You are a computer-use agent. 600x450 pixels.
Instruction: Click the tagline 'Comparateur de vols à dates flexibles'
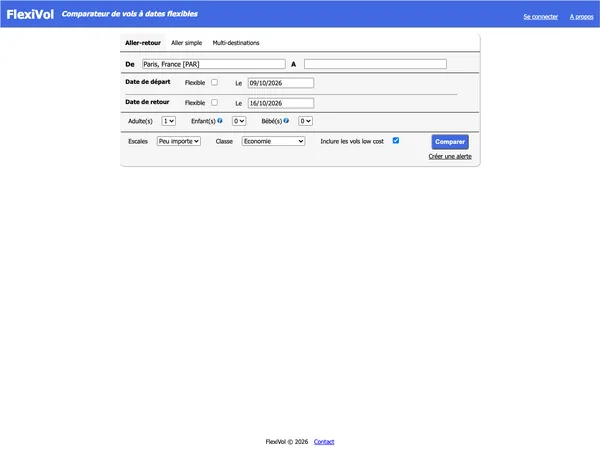pos(130,14)
